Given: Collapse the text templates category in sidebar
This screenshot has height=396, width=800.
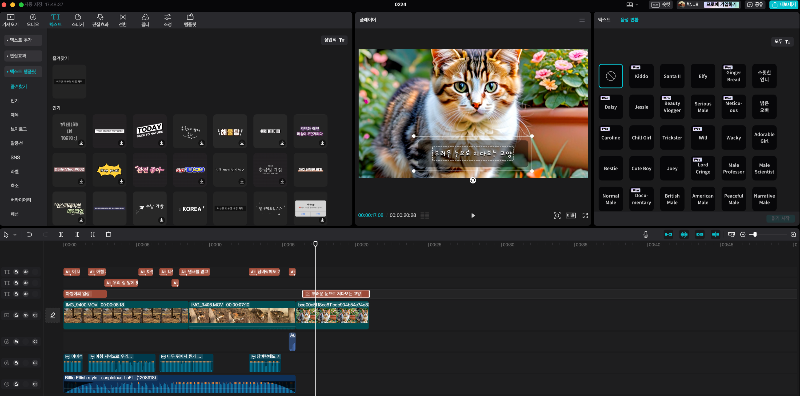Looking at the screenshot, I should (23, 71).
